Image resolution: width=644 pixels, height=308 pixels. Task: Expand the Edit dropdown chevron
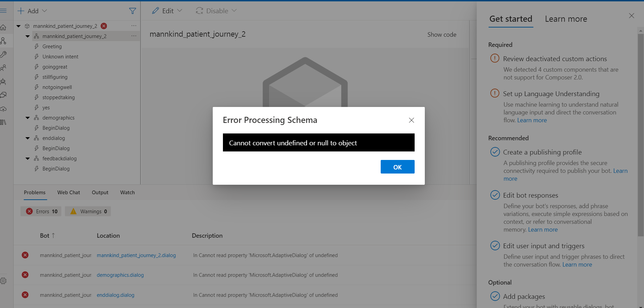click(x=180, y=11)
